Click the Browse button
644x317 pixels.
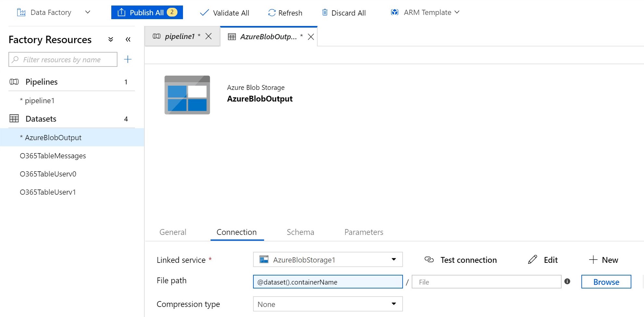pyautogui.click(x=606, y=282)
